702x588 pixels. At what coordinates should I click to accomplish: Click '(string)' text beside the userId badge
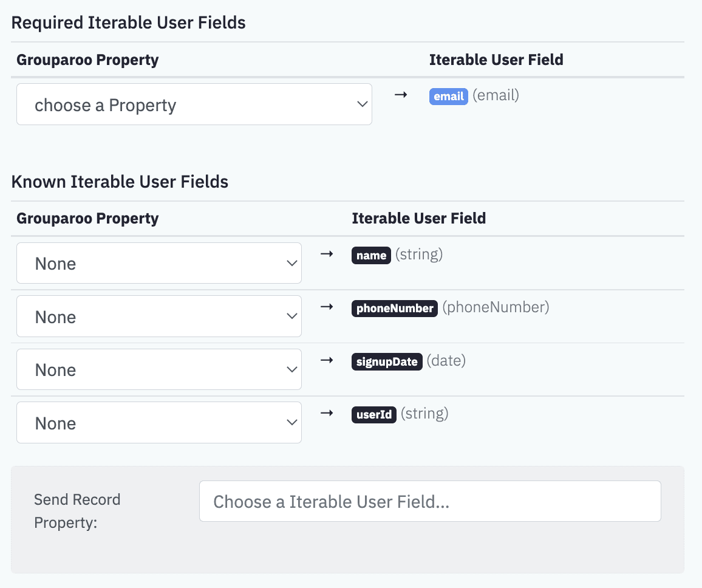pyautogui.click(x=424, y=413)
